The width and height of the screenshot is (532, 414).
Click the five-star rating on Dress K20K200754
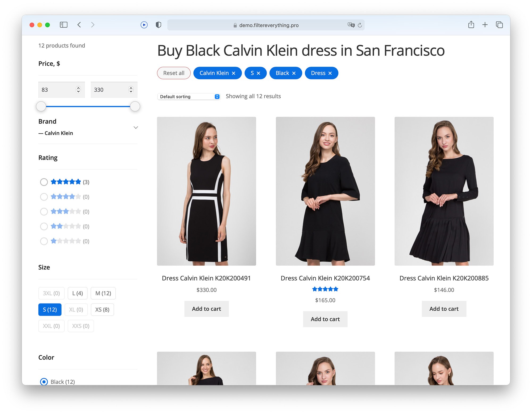pyautogui.click(x=325, y=289)
